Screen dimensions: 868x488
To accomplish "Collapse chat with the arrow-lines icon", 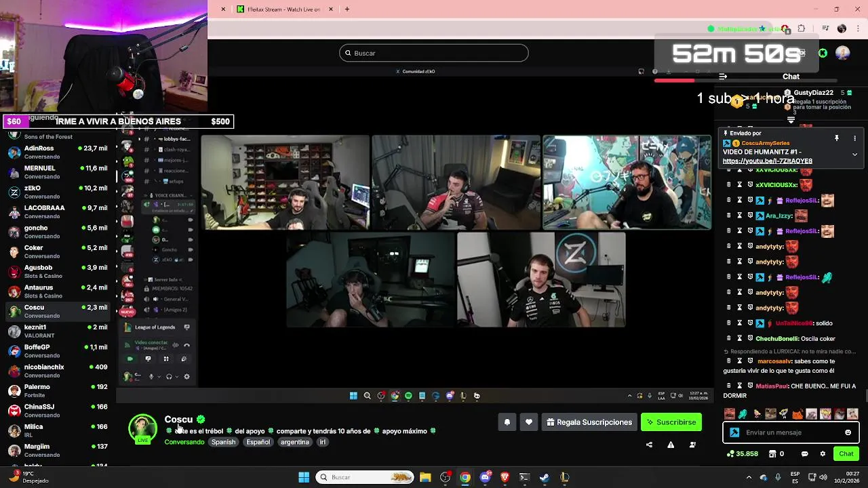I will [x=723, y=77].
